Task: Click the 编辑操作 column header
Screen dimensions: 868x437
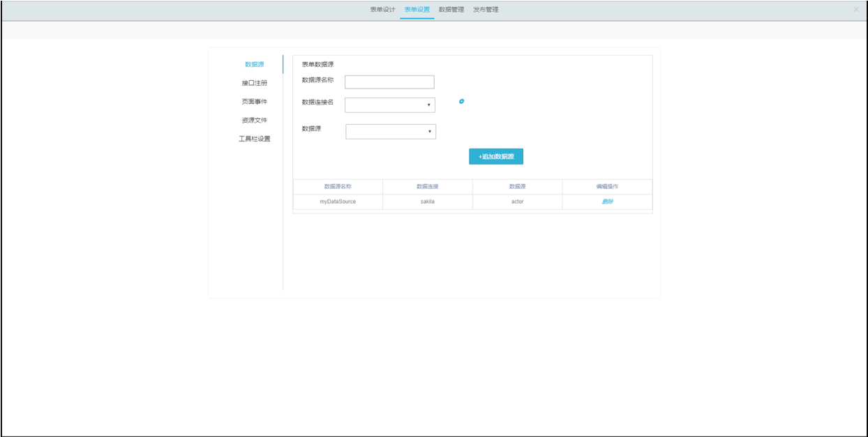Action: pyautogui.click(x=607, y=187)
